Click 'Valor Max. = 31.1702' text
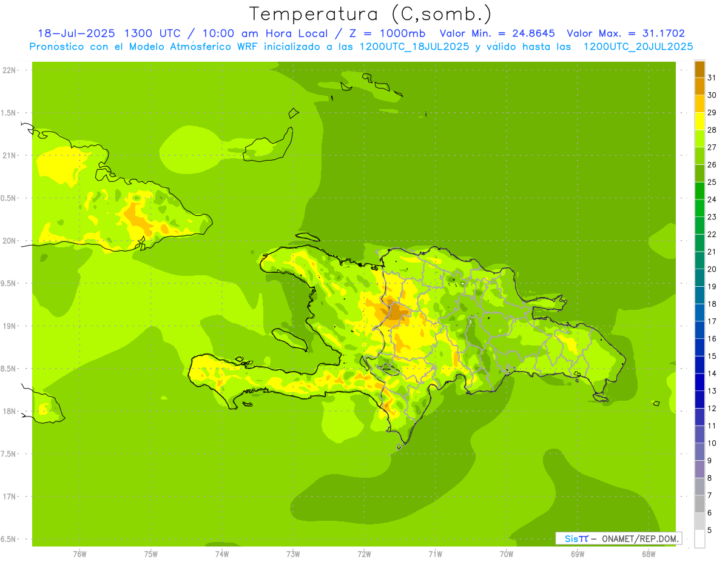Image resolution: width=728 pixels, height=562 pixels. pyautogui.click(x=625, y=33)
